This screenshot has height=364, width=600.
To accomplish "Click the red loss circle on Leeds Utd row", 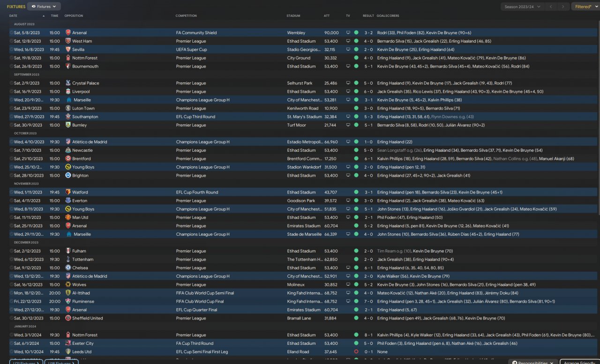I will coord(356,352).
